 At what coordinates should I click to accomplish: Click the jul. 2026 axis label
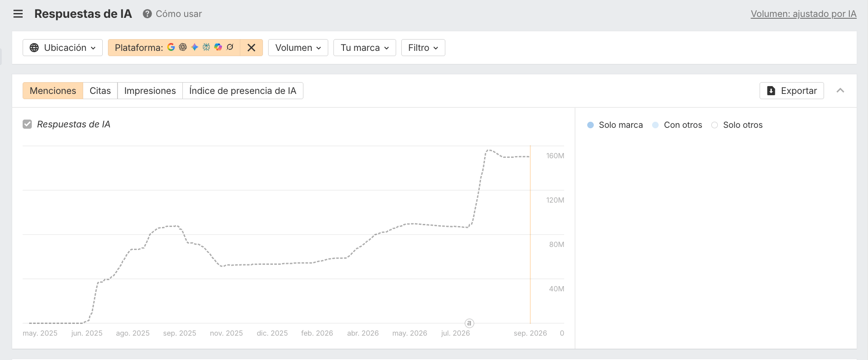(x=455, y=333)
